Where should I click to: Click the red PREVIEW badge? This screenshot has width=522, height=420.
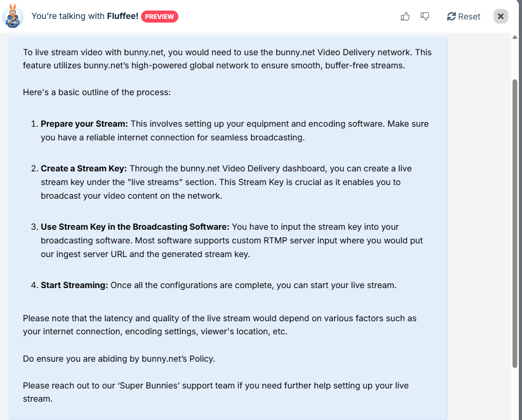[159, 16]
